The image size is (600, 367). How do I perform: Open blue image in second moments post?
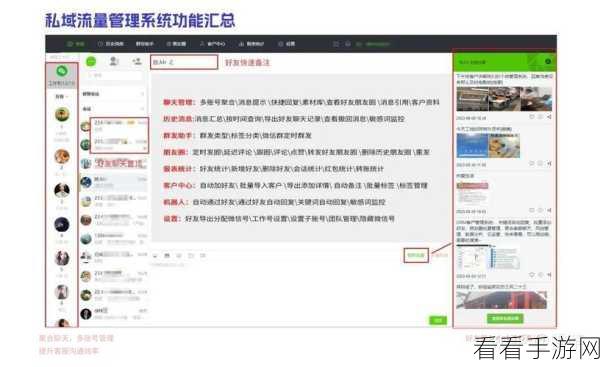click(x=472, y=145)
